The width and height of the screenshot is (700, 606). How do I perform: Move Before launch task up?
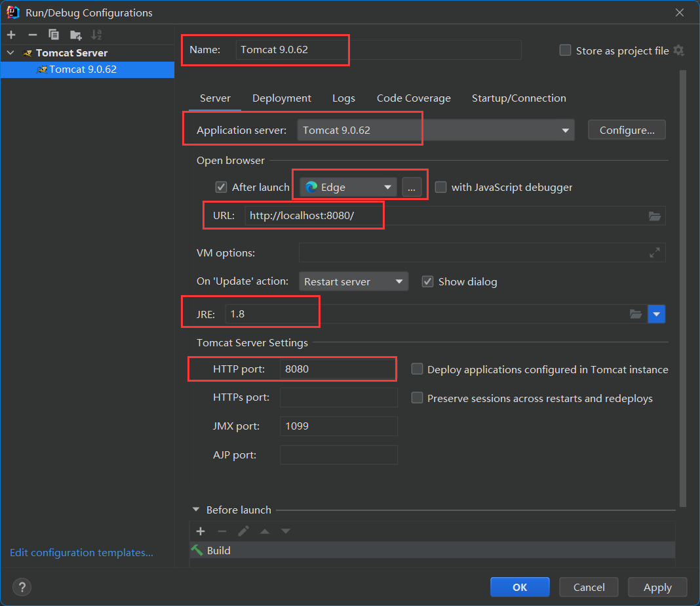coord(265,531)
